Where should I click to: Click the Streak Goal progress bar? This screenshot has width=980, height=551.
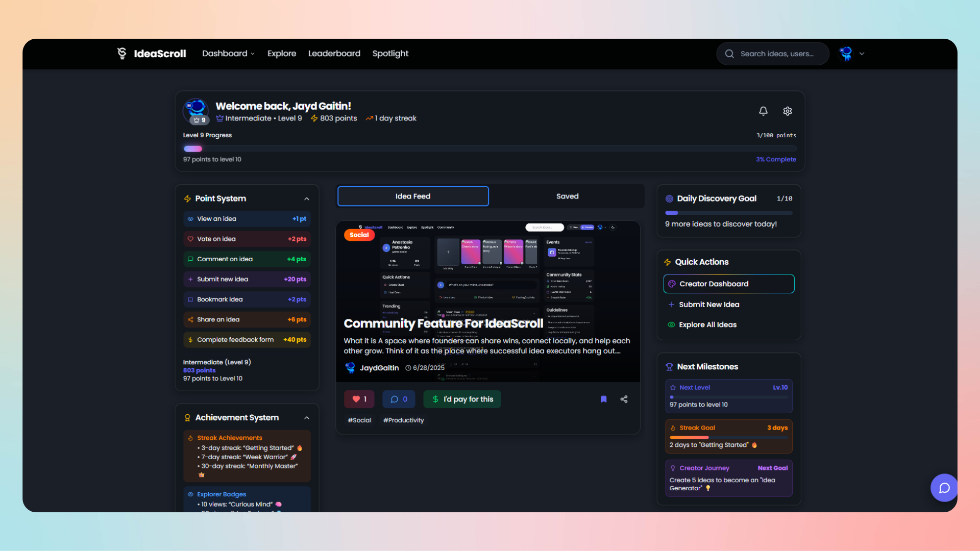[729, 437]
